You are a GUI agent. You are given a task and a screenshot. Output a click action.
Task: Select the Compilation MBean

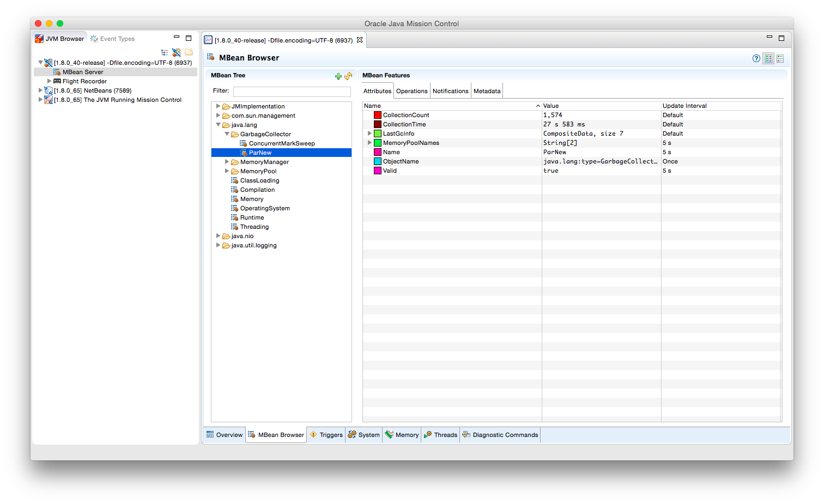(x=257, y=190)
